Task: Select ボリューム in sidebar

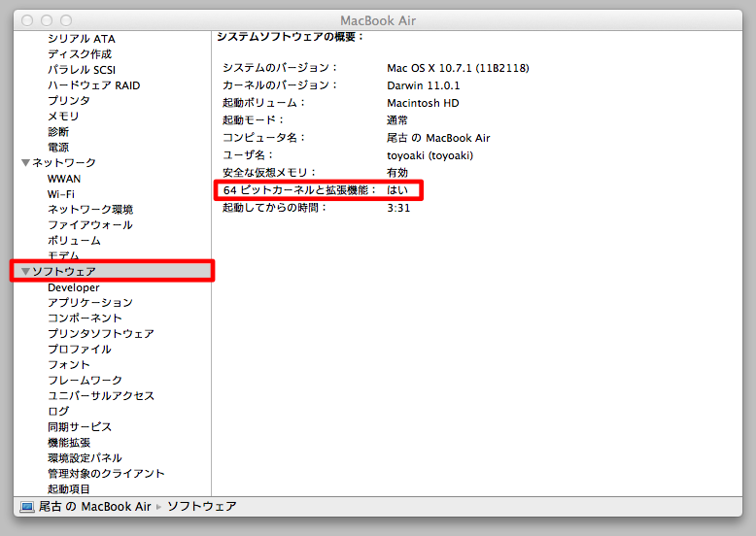Action: coord(74,240)
